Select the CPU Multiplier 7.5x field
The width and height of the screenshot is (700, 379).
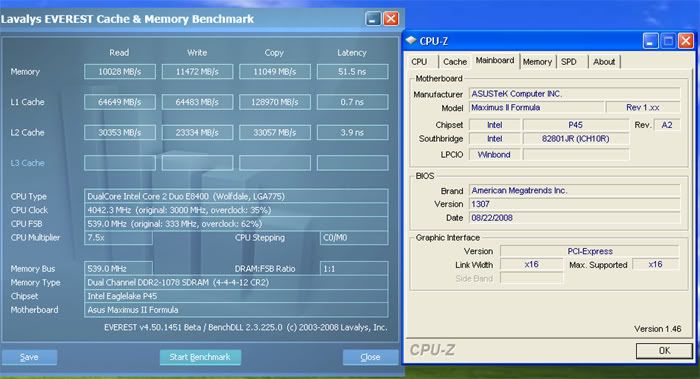click(118, 237)
